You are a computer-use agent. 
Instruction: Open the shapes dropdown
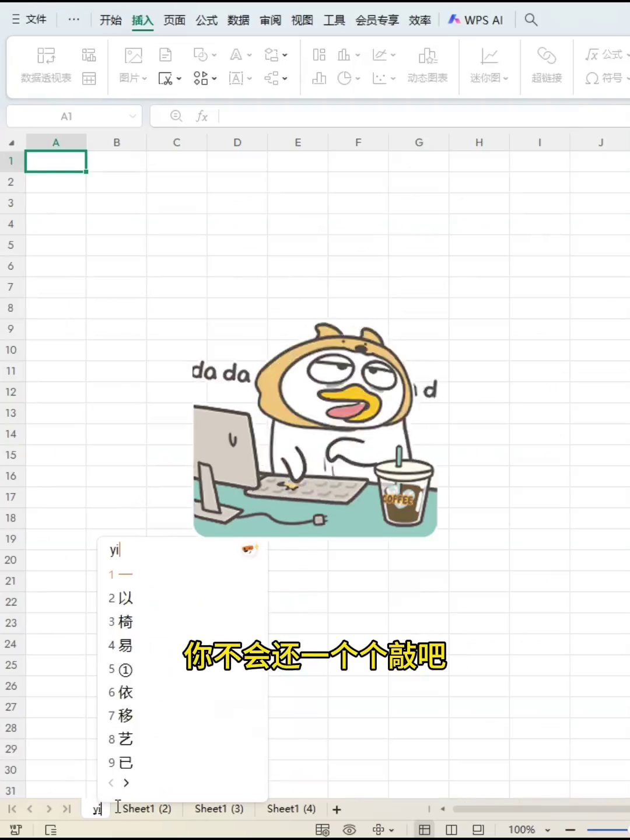tap(205, 55)
